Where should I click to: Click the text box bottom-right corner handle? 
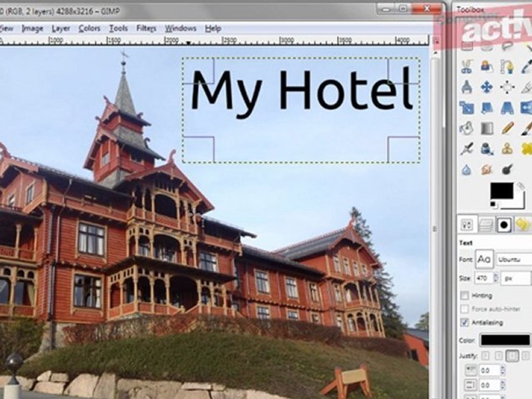tap(404, 149)
